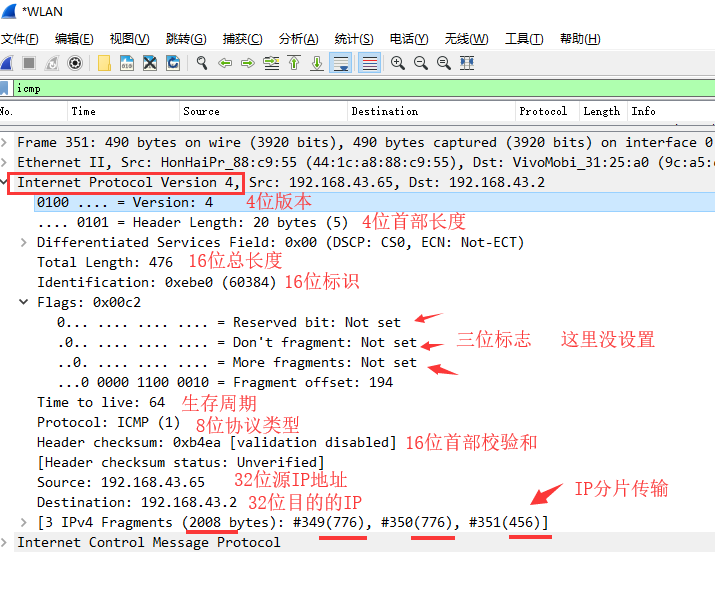Expand Differentiated Services Field node
The image size is (715, 610).
24,242
